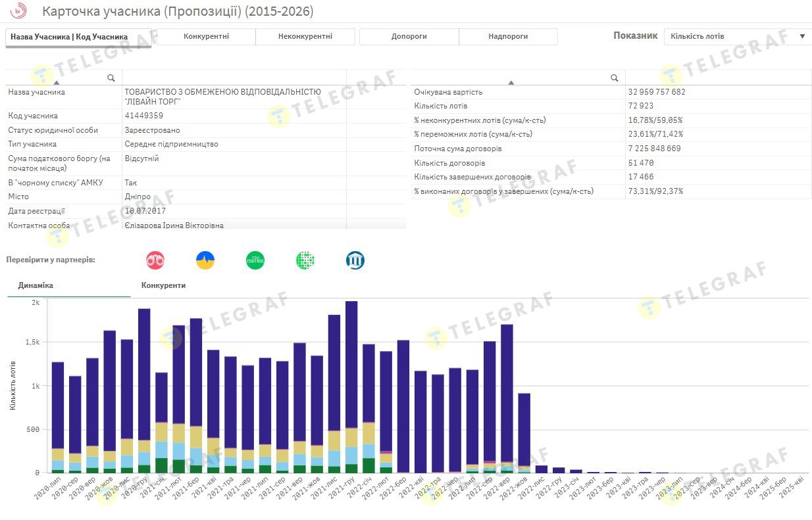Switch to the Динаміка tab
This screenshot has height=520, width=812.
tap(36, 286)
